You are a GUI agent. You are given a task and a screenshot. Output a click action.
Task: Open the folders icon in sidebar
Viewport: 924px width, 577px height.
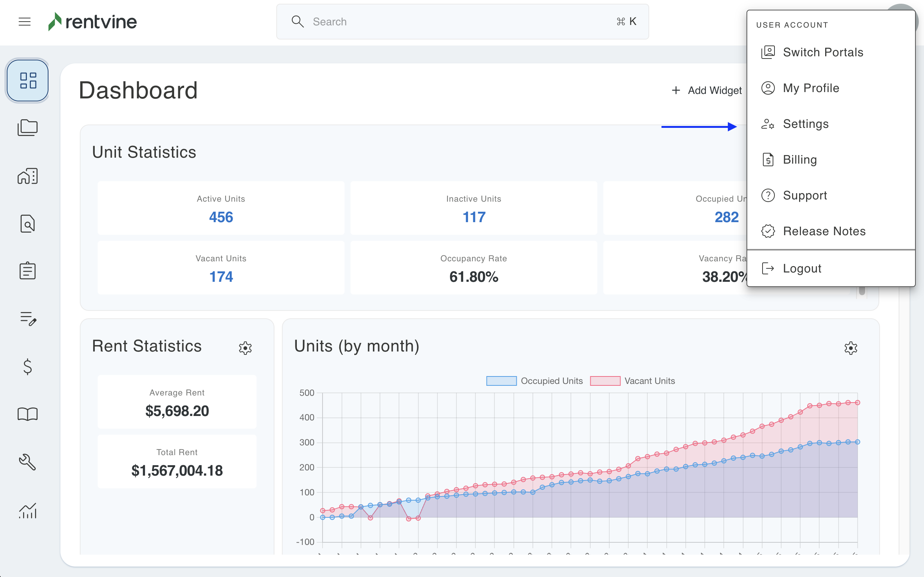click(x=28, y=128)
